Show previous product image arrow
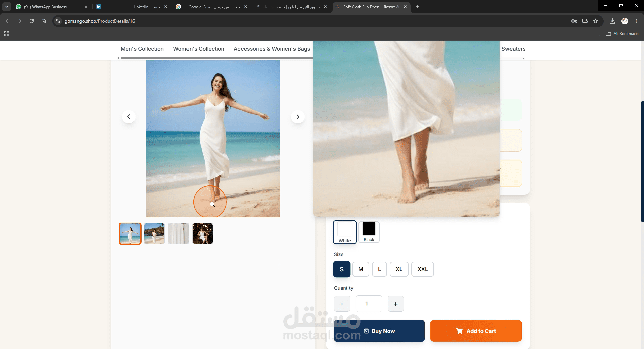This screenshot has height=349, width=644. (129, 117)
